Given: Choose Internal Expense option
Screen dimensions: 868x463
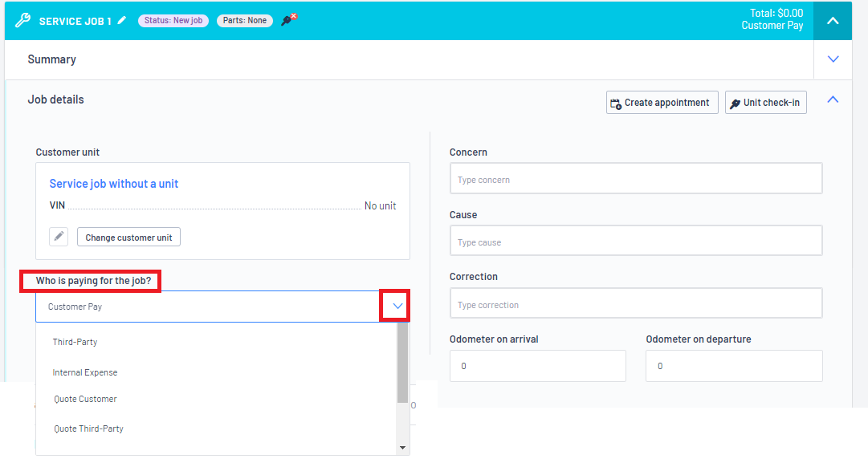Looking at the screenshot, I should [84, 372].
